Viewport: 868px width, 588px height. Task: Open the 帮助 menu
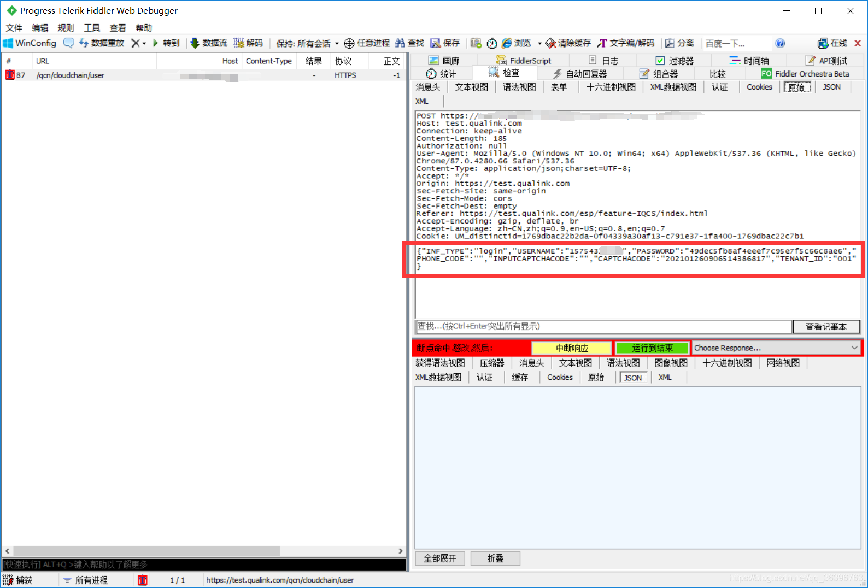(x=144, y=28)
